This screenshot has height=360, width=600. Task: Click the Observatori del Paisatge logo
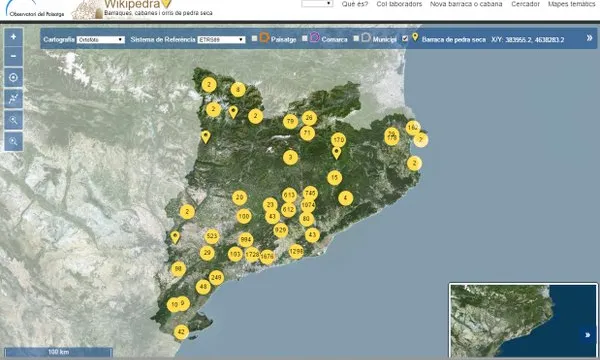(x=34, y=9)
